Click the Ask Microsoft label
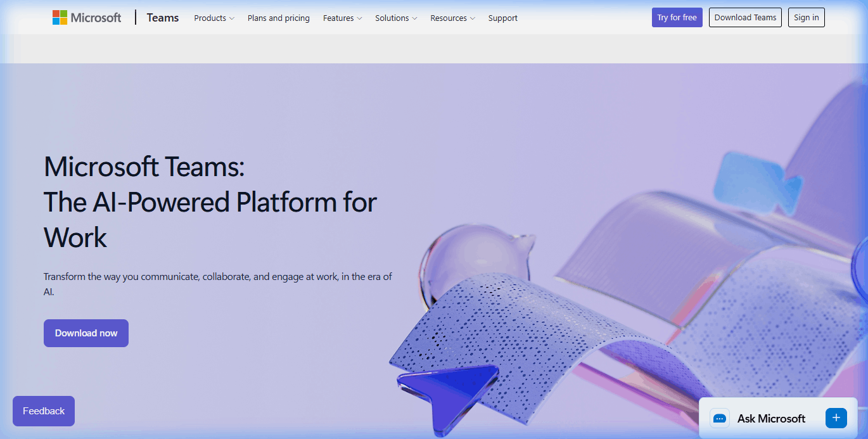 (x=771, y=418)
